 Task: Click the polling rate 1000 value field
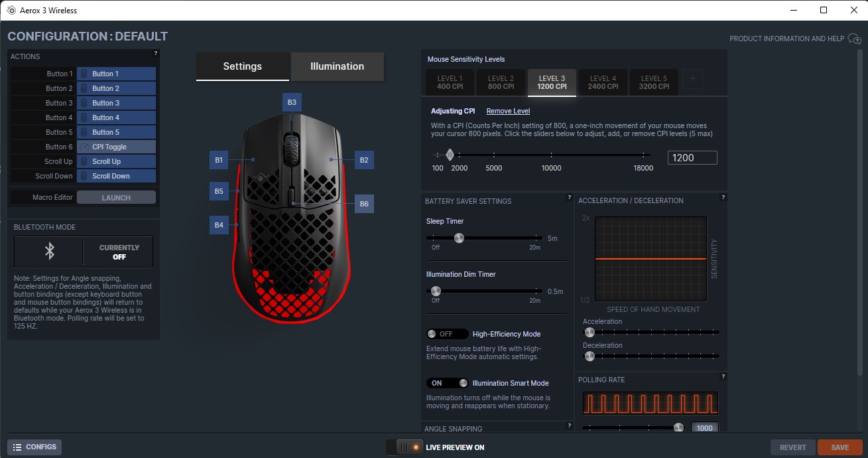pyautogui.click(x=704, y=427)
